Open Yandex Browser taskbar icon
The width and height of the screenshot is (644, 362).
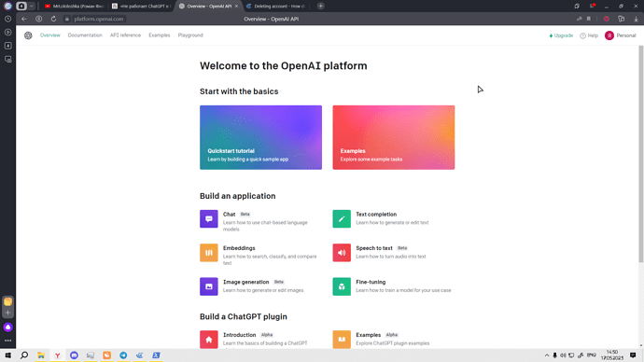pyautogui.click(x=58, y=355)
